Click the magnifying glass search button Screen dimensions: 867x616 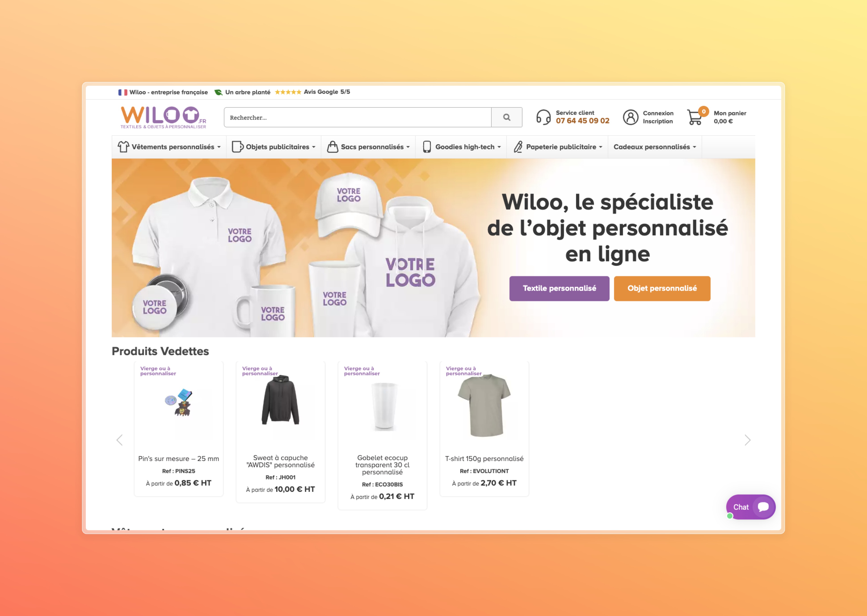506,117
